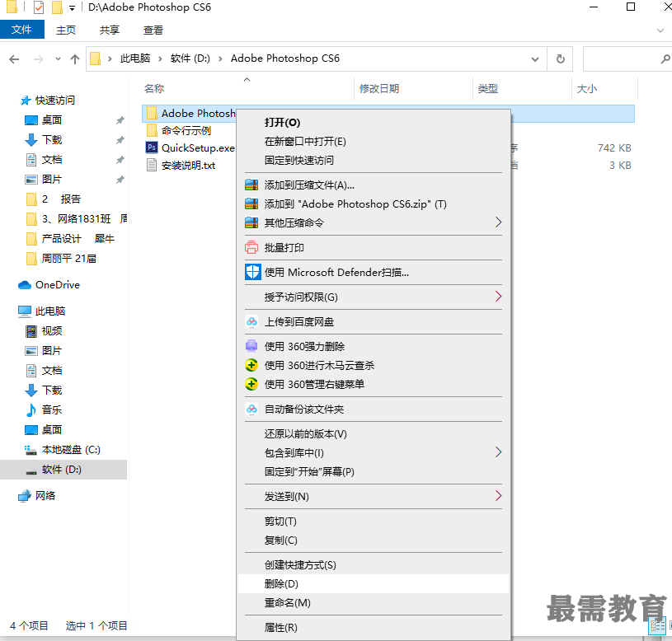Open the recent locations dropdown arrow
672x641 pixels.
(x=58, y=59)
